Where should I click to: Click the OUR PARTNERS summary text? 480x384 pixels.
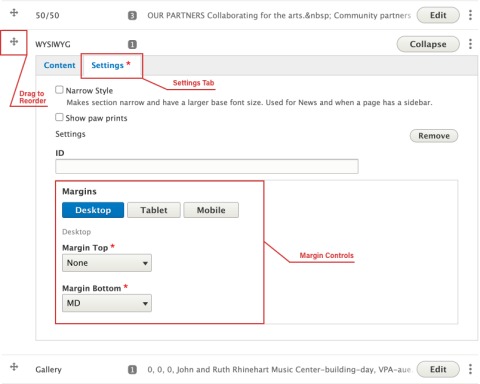[279, 16]
